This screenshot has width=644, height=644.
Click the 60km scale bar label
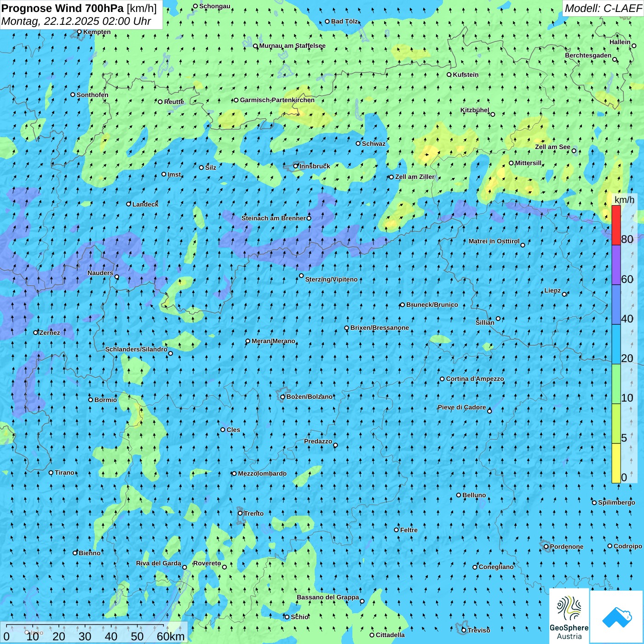(171, 636)
